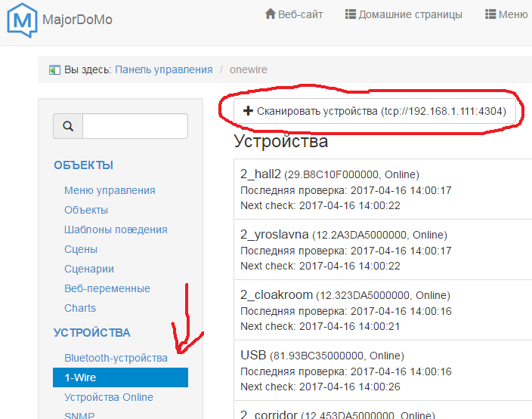Screen dimensions: 532x419
Task: Open the 2_cloakroom device entry
Action: coord(382,310)
